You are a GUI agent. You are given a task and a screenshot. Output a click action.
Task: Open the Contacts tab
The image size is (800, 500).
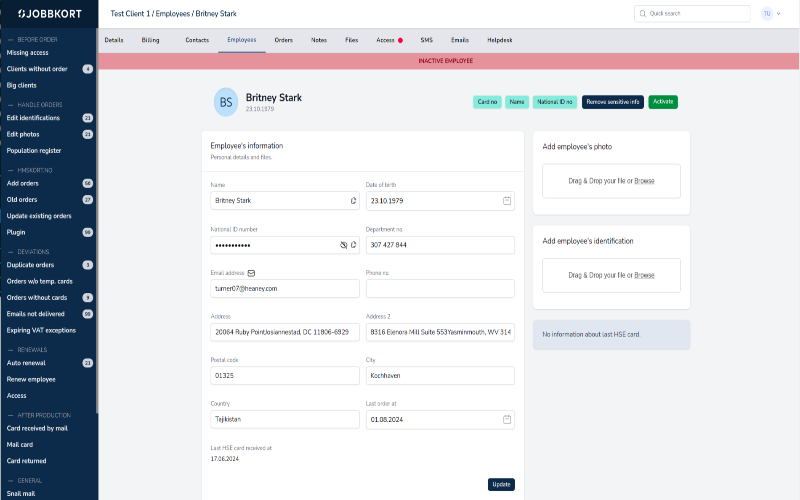point(197,40)
